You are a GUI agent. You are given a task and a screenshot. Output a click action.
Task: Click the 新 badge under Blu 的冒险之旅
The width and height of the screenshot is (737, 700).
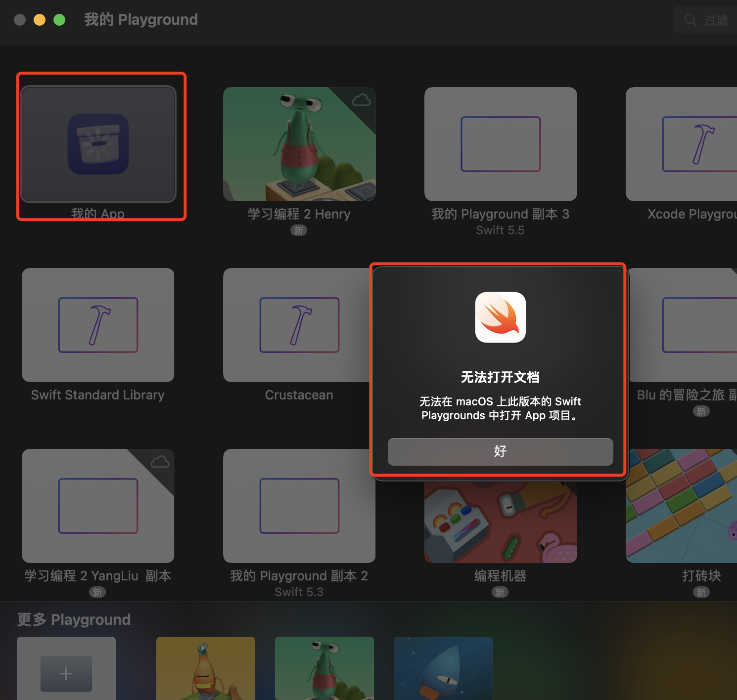click(701, 411)
